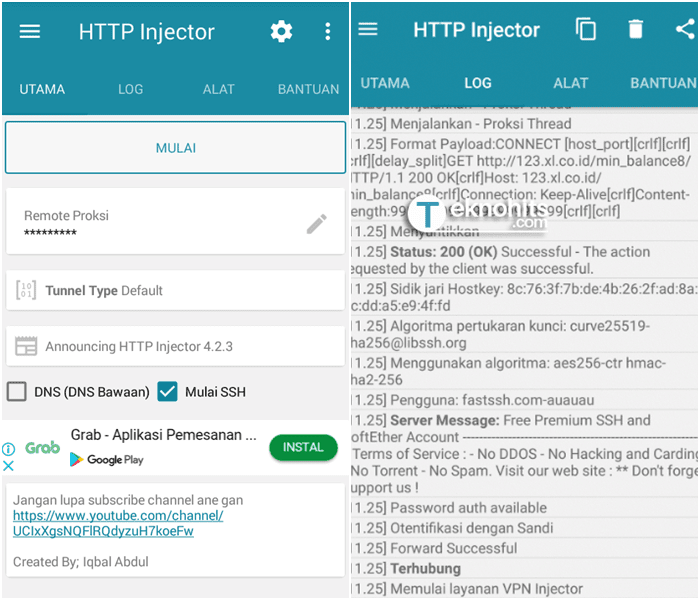Open hamburger menu on the LOG screen
The width and height of the screenshot is (700, 600).
click(x=368, y=29)
